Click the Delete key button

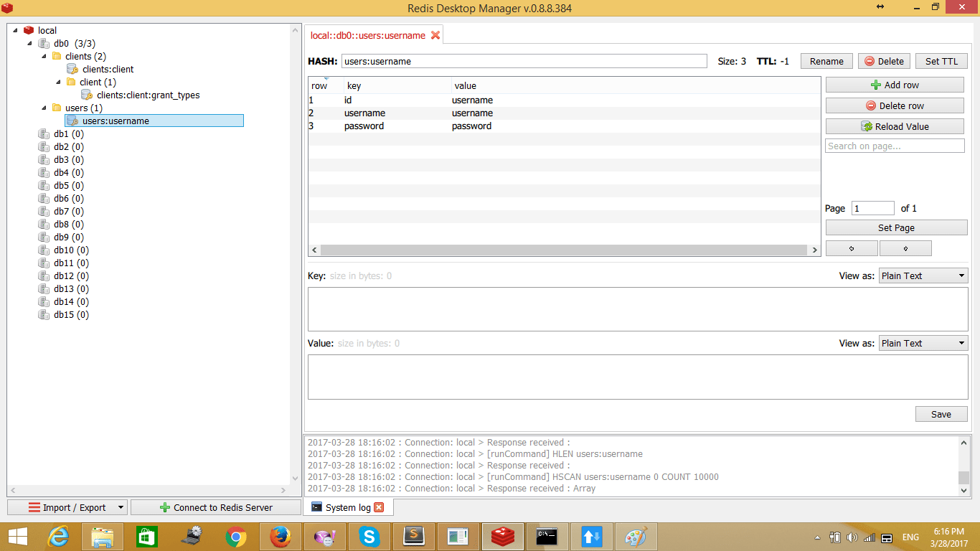tap(884, 61)
